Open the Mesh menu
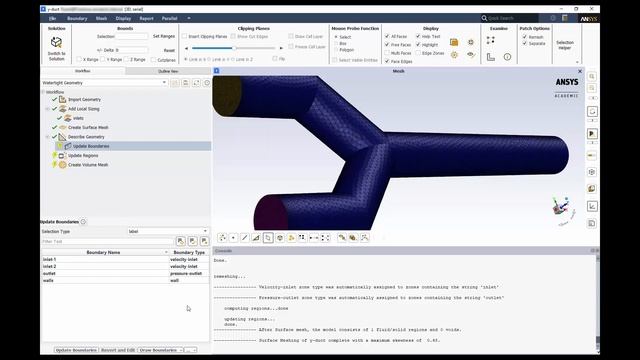The width and height of the screenshot is (640, 360). tap(101, 18)
